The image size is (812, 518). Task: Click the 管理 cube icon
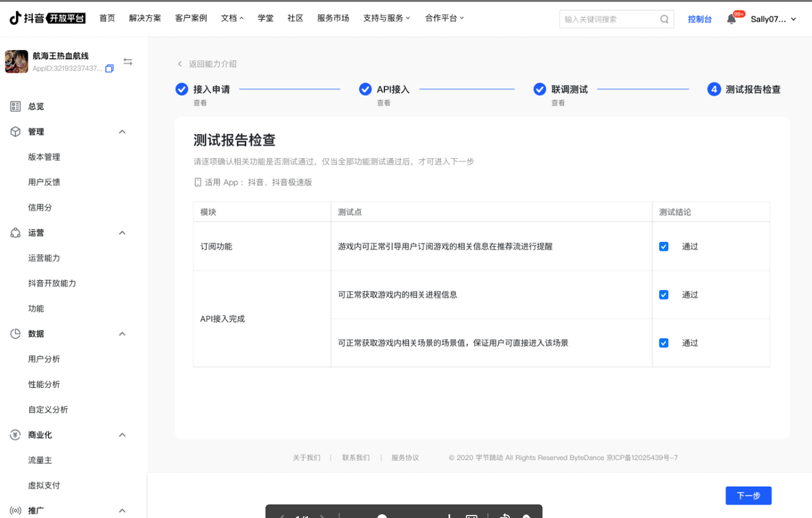tap(15, 131)
